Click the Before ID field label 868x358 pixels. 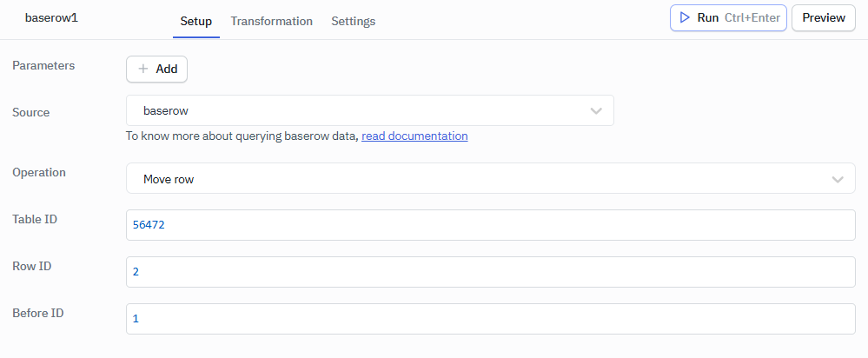pos(38,313)
